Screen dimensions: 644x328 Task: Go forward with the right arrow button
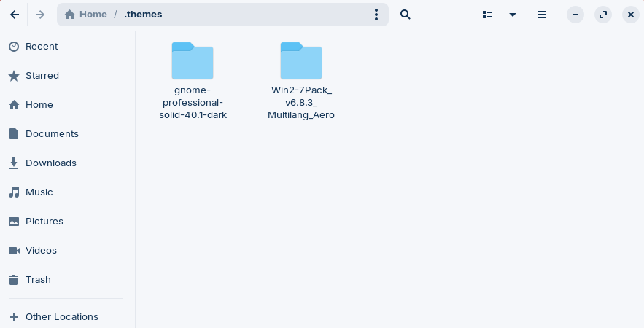pyautogui.click(x=40, y=15)
